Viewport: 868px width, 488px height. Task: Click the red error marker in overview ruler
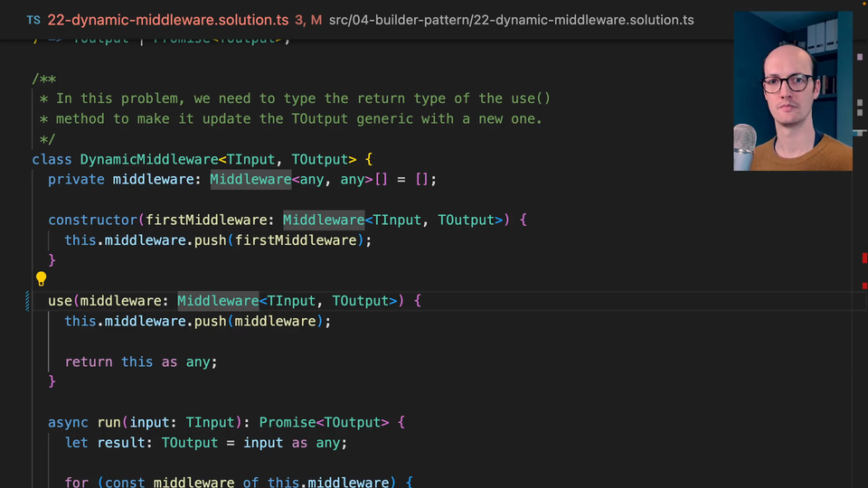click(863, 258)
